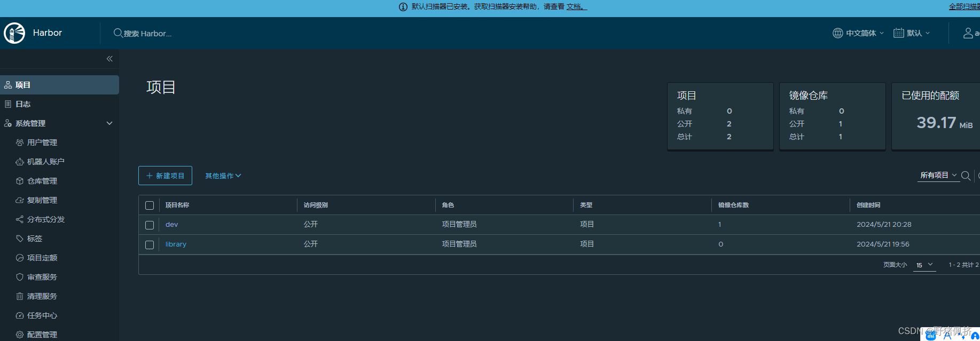Check the library project row checkbox
Screen dimensions: 980x341
[150, 245]
